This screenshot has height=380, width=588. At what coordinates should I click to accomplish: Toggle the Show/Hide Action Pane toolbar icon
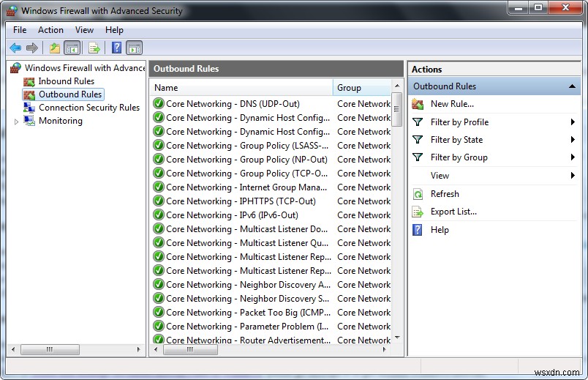click(x=135, y=48)
